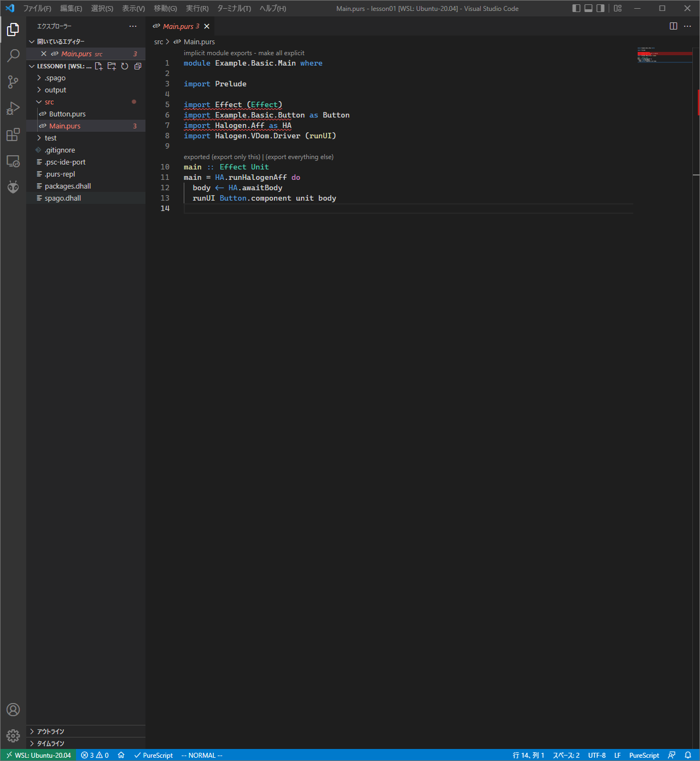The height and width of the screenshot is (761, 700).
Task: Place cursor on empty line 14
Action: click(x=408, y=208)
